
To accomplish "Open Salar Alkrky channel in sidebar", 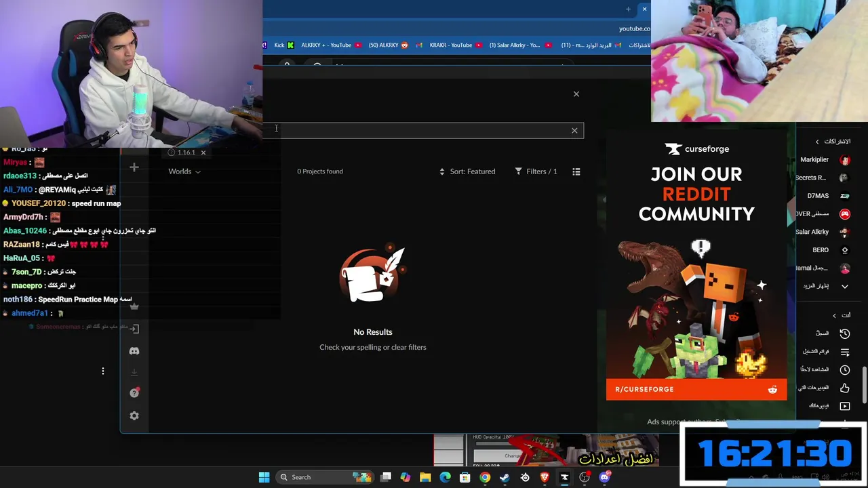I will (822, 232).
